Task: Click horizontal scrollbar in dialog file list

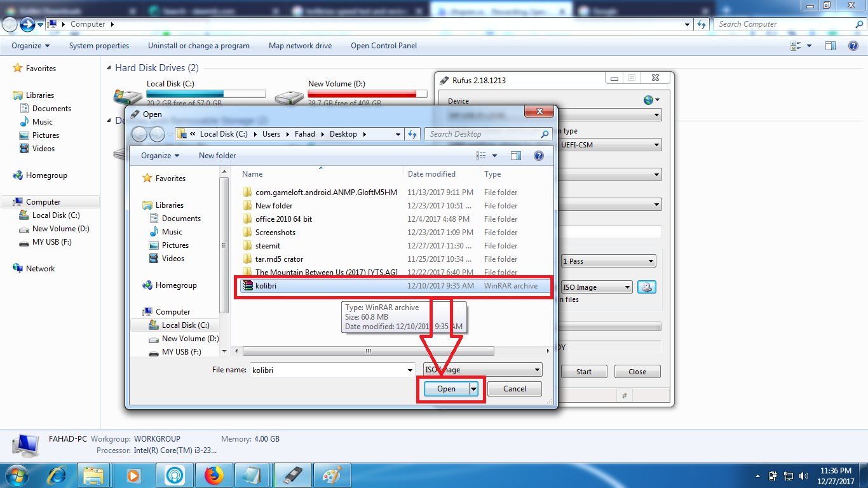Action: (369, 351)
